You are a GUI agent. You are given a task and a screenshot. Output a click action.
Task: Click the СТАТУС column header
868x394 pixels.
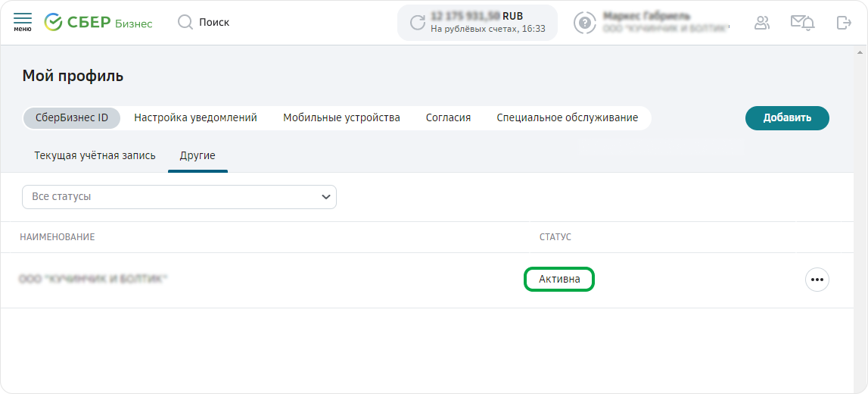point(555,237)
